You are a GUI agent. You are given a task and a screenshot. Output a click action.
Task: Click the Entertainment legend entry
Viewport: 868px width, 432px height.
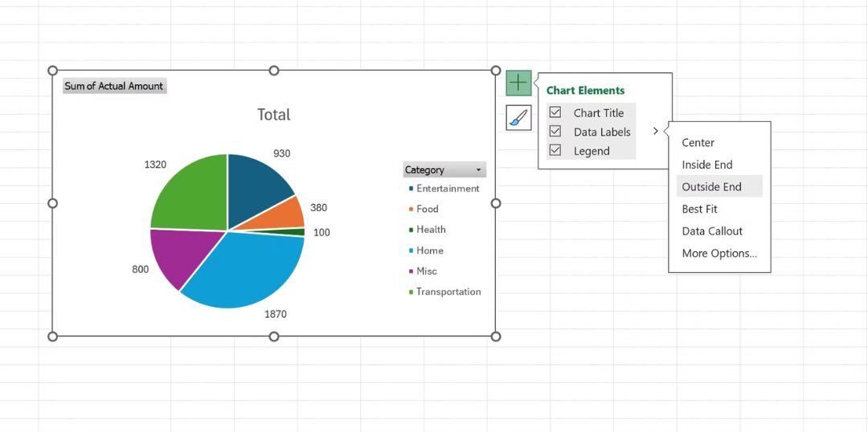447,189
